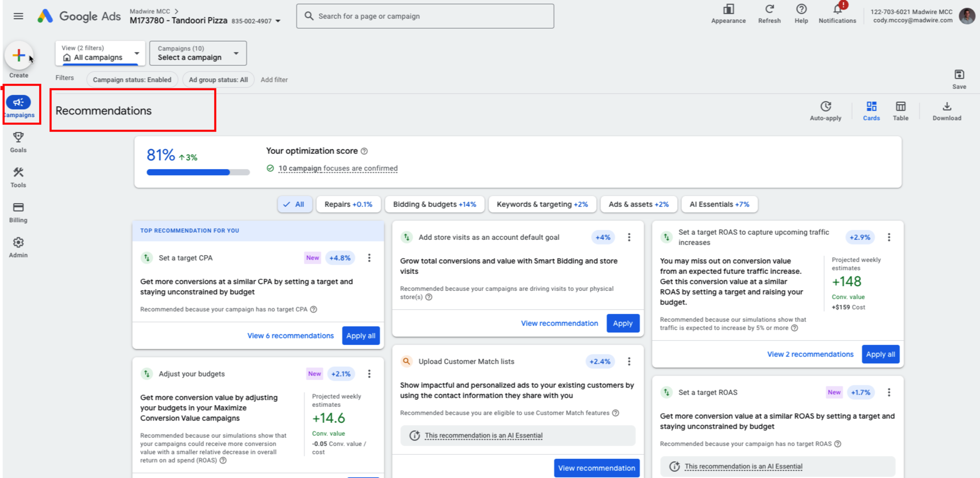Apply all target CPA recommendations
The image size is (980, 478).
pyautogui.click(x=361, y=336)
